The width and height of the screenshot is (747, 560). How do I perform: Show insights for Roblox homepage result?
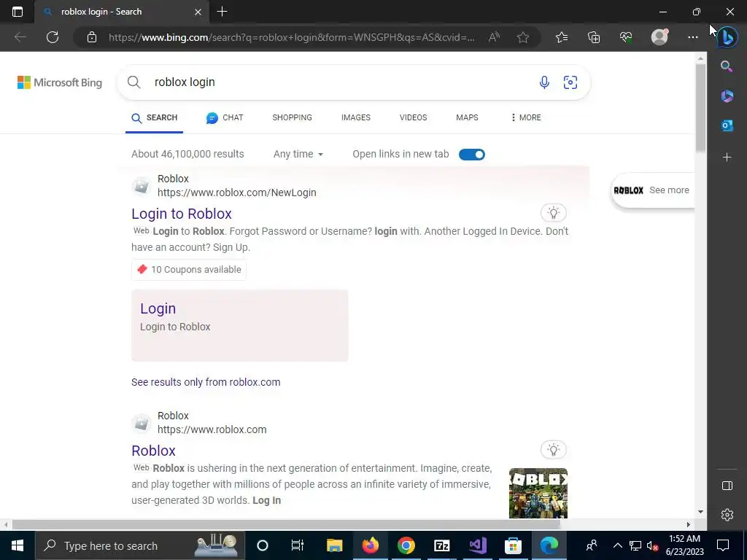click(x=553, y=449)
